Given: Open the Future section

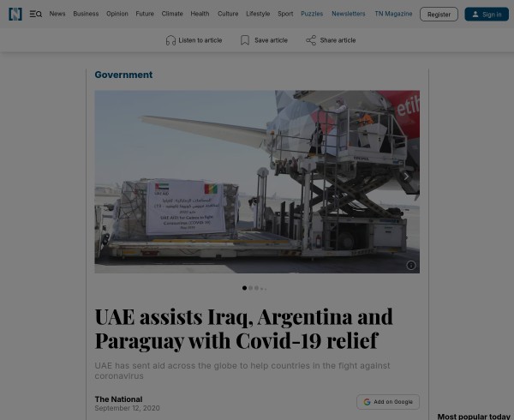Looking at the screenshot, I should [x=145, y=14].
